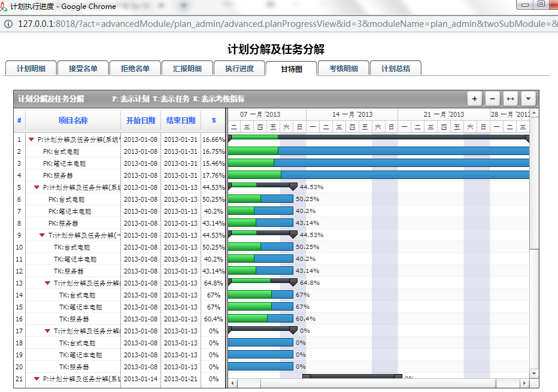
Task: Click the zoom out icon on Gantt toolbar
Action: point(492,98)
